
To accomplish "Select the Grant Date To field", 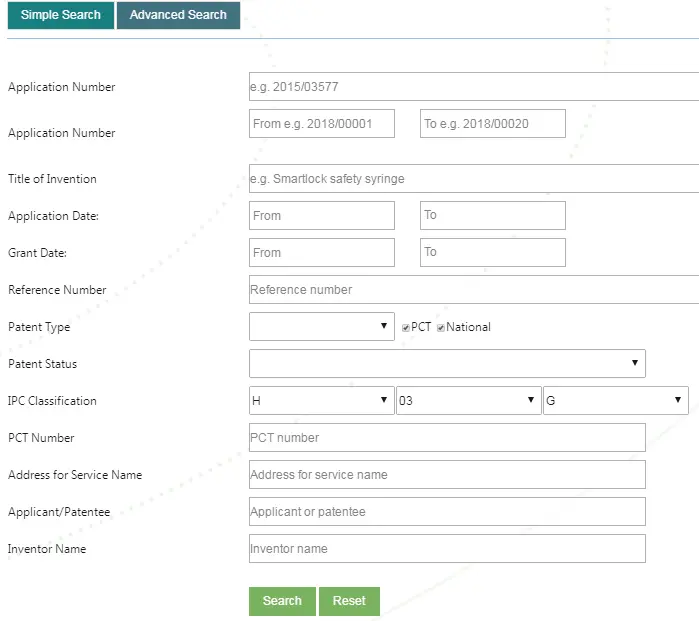I will [x=493, y=252].
